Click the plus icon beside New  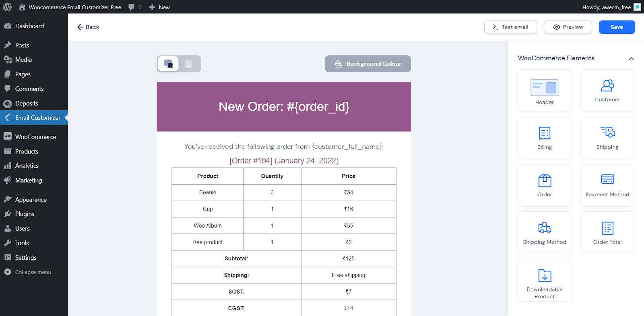coord(152,7)
